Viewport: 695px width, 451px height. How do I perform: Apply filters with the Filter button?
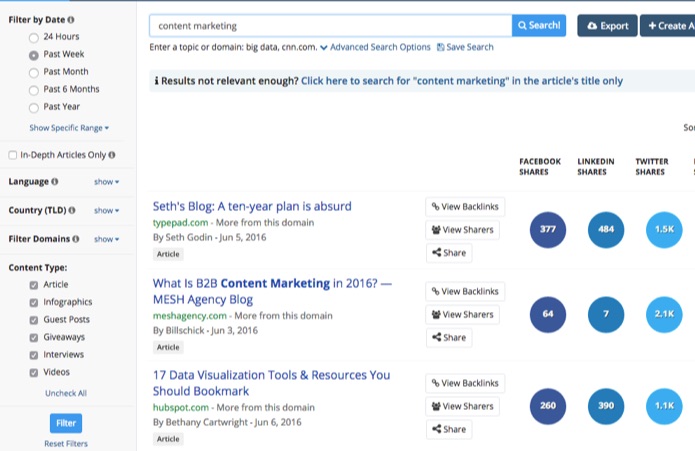(x=66, y=423)
